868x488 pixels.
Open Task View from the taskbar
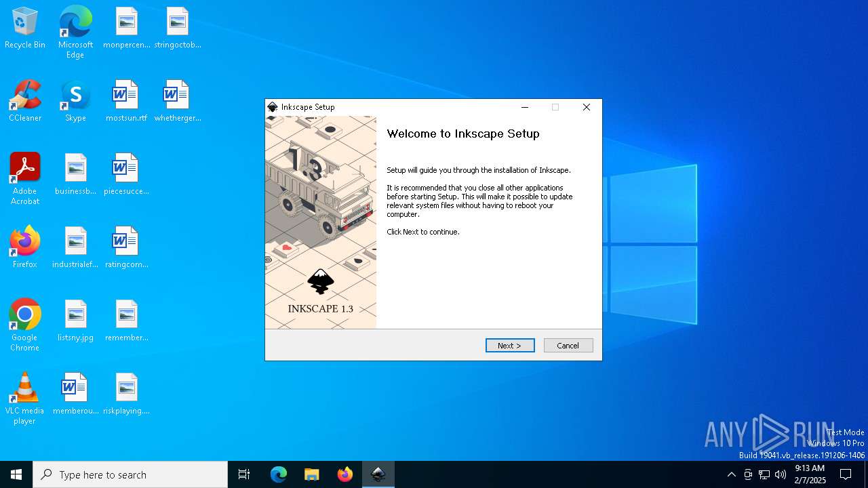click(x=244, y=474)
